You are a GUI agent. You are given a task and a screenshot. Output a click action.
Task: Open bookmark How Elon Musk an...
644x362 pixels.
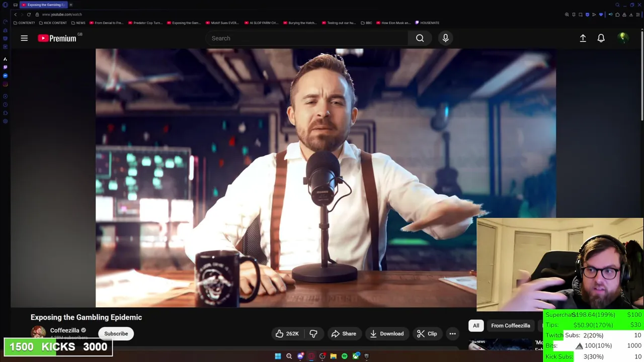393,23
